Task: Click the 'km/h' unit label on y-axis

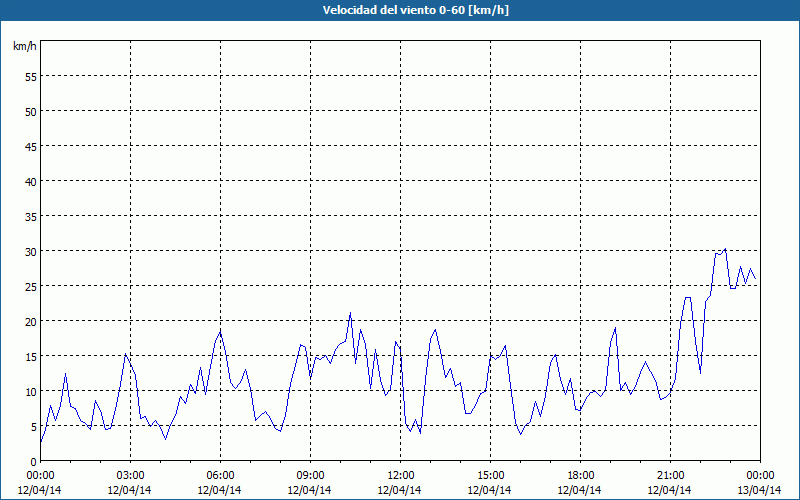Action: [24, 46]
